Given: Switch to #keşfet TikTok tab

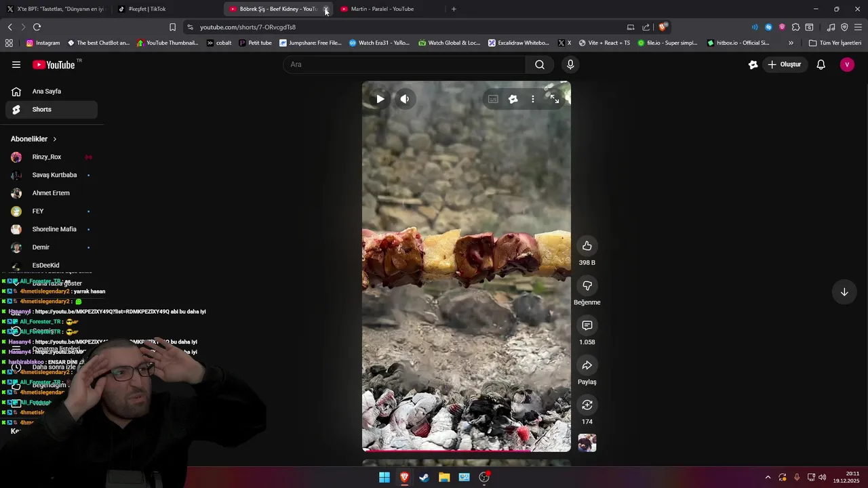Looking at the screenshot, I should pos(166,9).
